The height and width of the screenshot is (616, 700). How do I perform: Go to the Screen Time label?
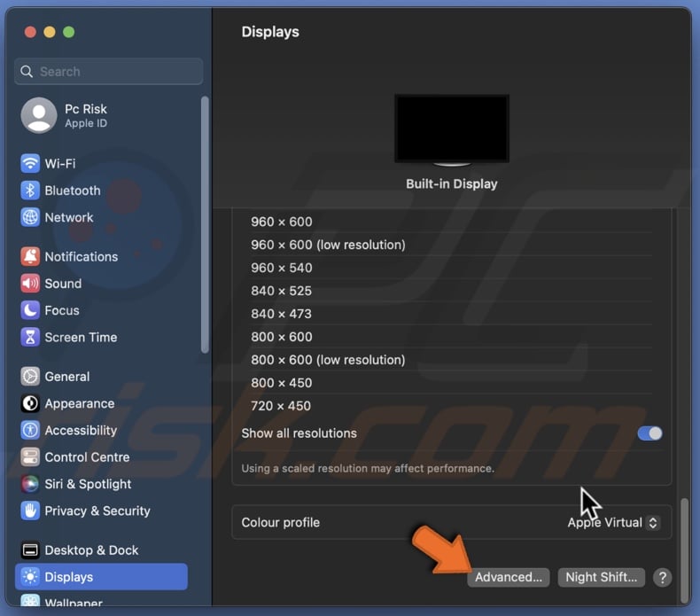point(81,338)
